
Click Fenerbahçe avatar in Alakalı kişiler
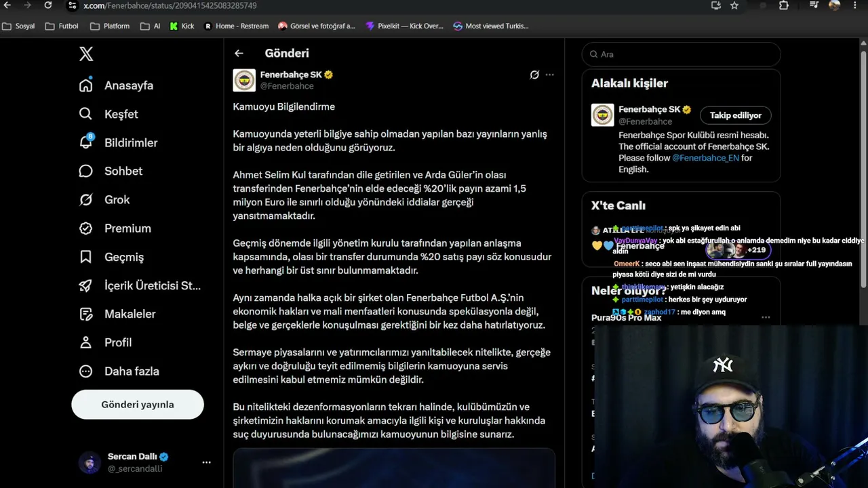point(603,115)
